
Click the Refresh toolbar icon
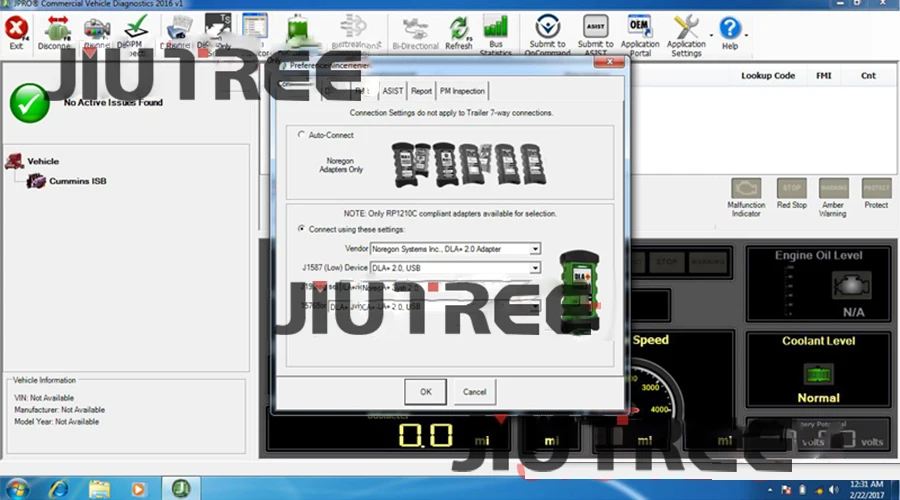(459, 28)
